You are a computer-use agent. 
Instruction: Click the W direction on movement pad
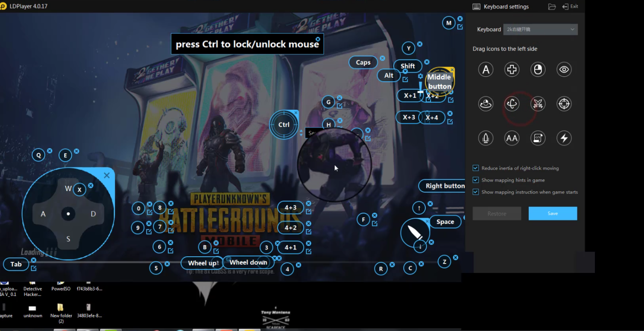click(68, 188)
